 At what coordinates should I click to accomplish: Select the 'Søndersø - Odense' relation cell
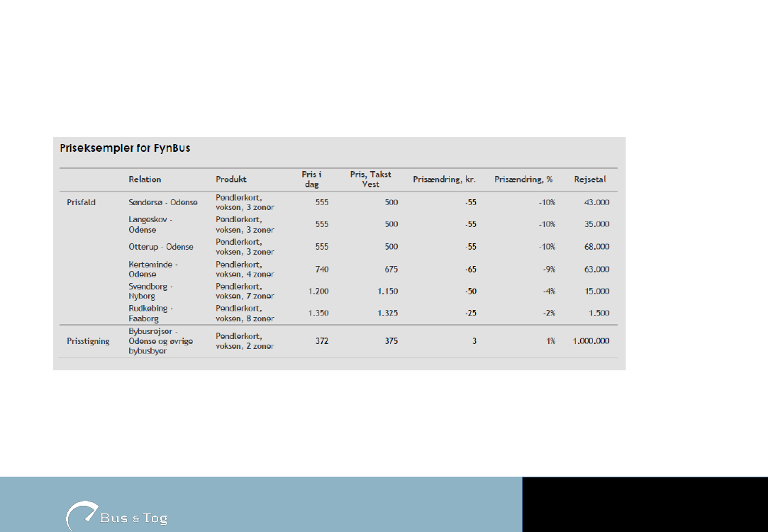tap(163, 202)
